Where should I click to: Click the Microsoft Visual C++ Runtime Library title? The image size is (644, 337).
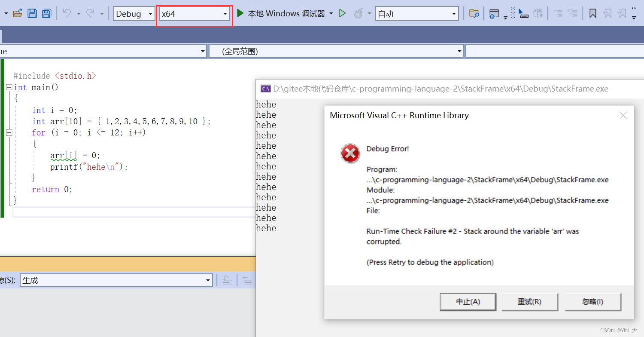click(399, 115)
